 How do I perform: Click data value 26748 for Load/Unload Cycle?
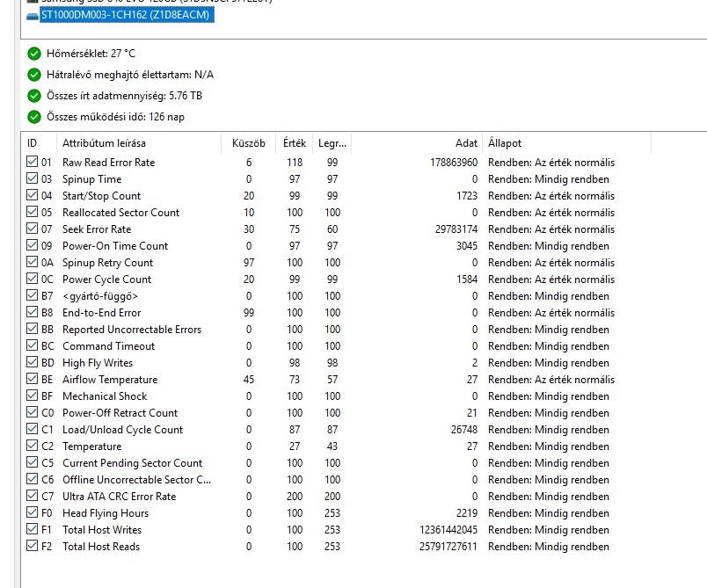pyautogui.click(x=464, y=430)
